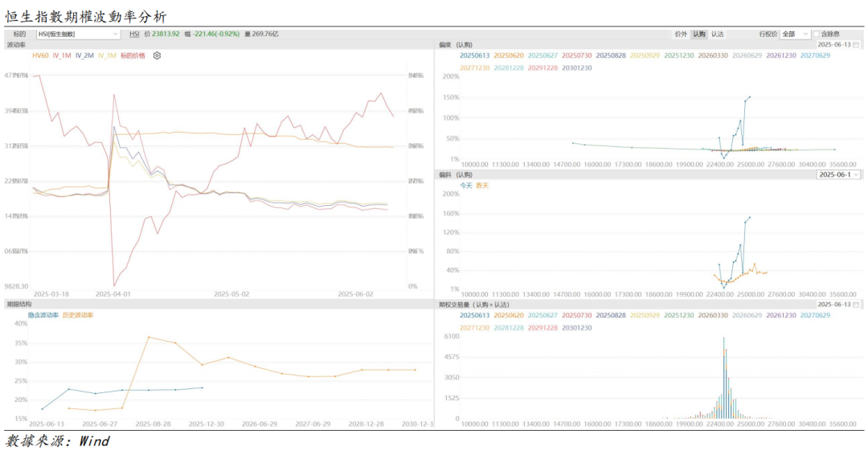This screenshot has width=868, height=455.
Task: Toggle 20271230 expiry in 期权交易量 legend
Action: coord(474,328)
